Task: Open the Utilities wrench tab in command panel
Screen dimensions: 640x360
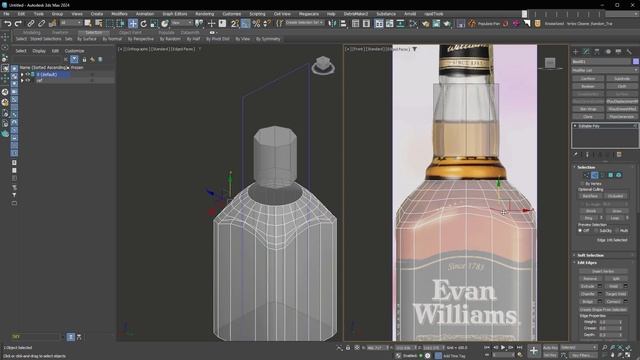Action: click(x=629, y=51)
